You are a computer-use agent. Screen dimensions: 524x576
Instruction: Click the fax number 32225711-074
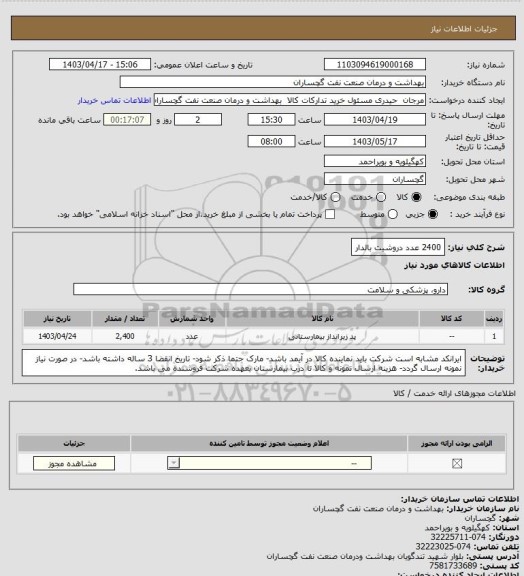click(x=458, y=537)
